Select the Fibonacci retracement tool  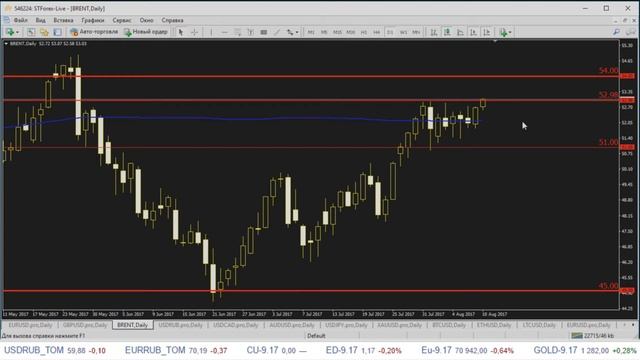coord(251,32)
